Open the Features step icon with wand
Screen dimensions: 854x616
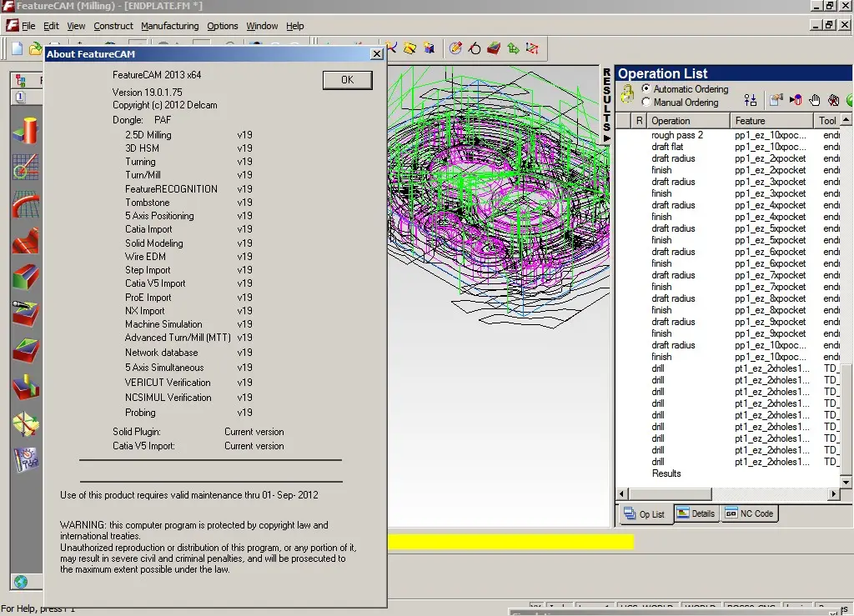click(26, 313)
